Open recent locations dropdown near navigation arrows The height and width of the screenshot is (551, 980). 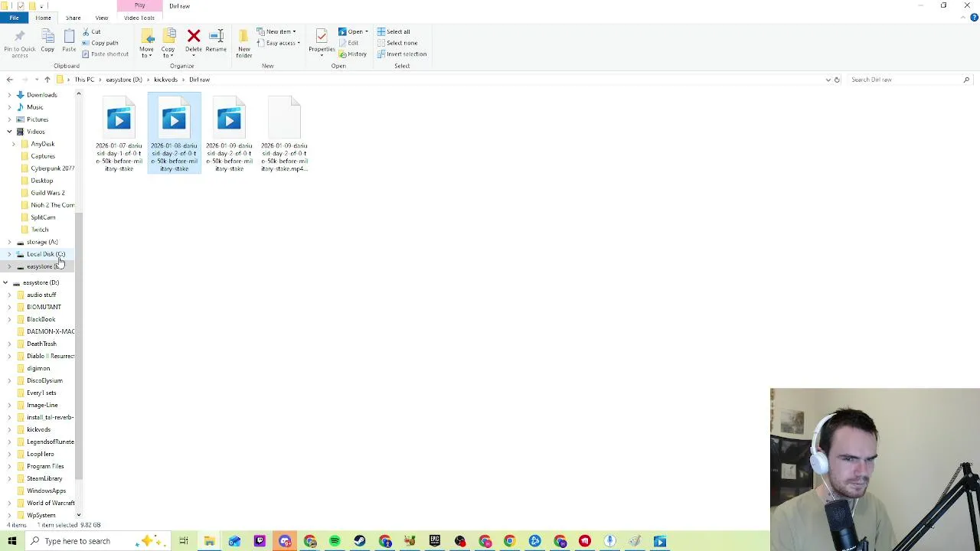tap(36, 80)
